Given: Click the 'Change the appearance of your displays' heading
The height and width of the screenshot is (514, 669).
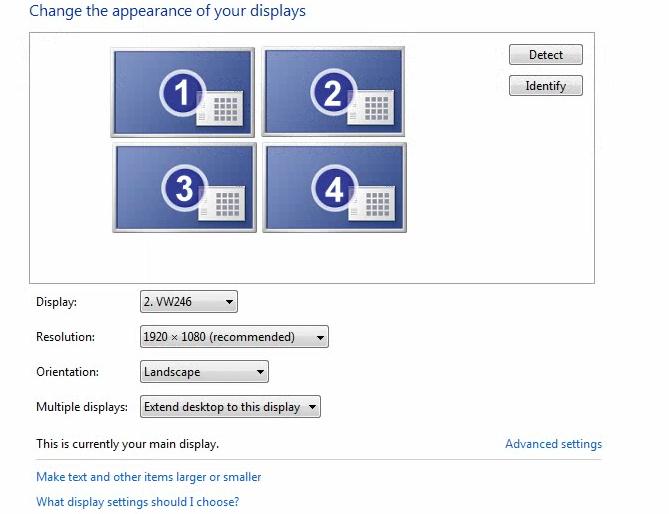Looking at the screenshot, I should (x=167, y=12).
